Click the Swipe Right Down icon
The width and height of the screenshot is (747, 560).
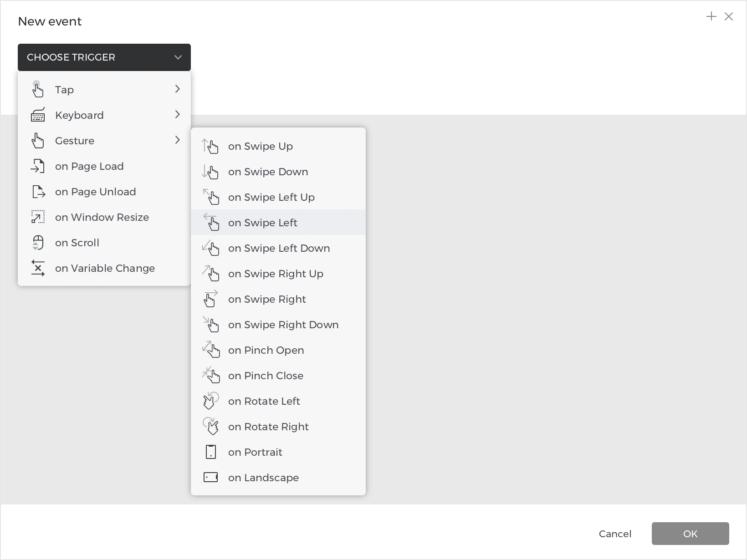point(211,325)
